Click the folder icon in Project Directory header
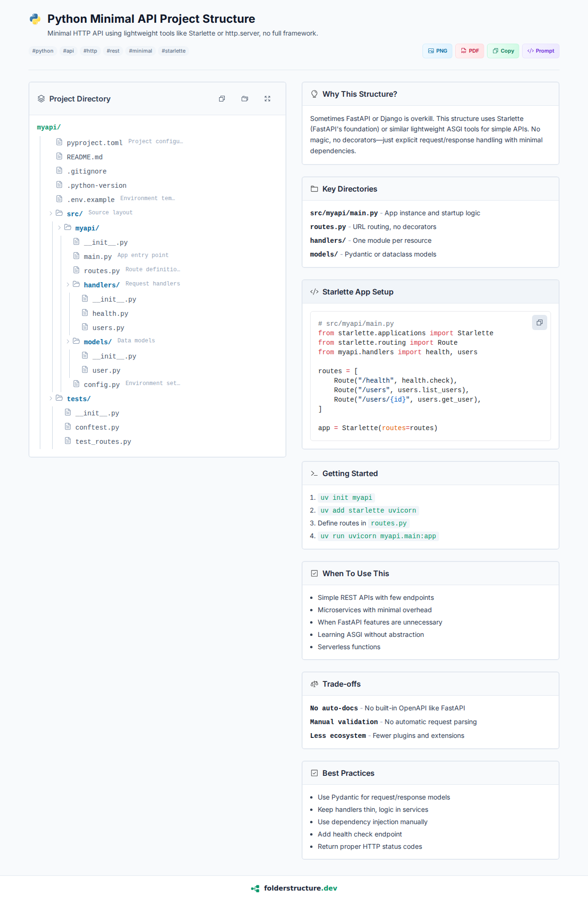The image size is (588, 901). click(x=245, y=99)
